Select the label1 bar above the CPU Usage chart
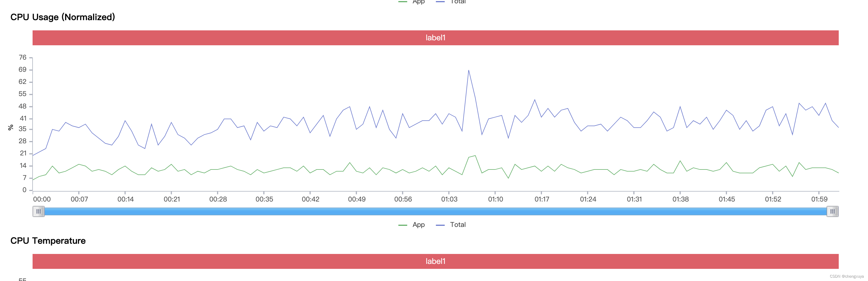Screen dimensions: 868x281 [x=435, y=38]
